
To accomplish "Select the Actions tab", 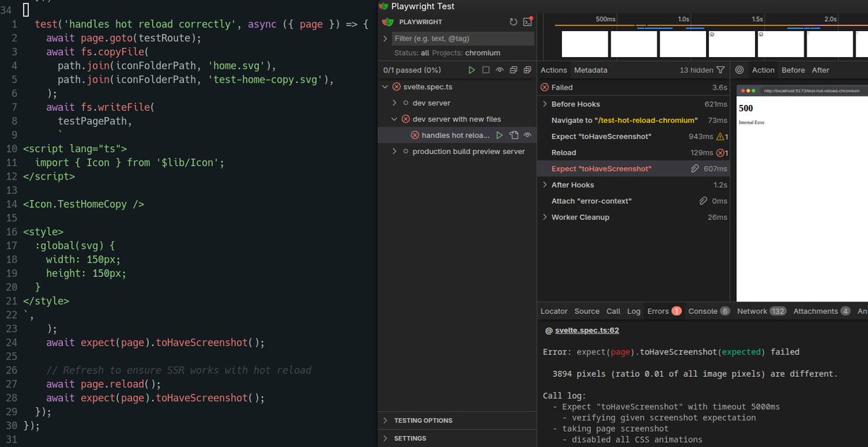I will [x=554, y=70].
